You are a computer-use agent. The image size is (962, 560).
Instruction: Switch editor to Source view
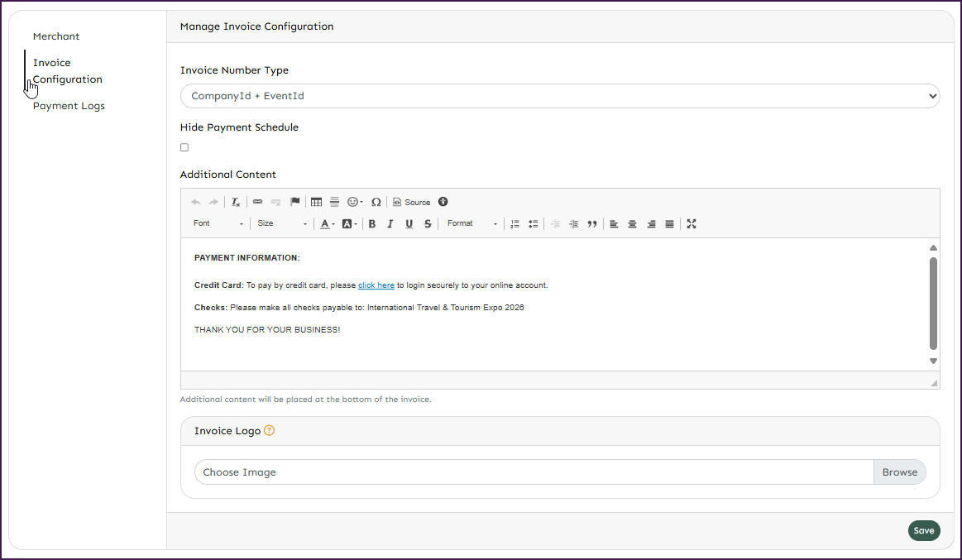[412, 203]
